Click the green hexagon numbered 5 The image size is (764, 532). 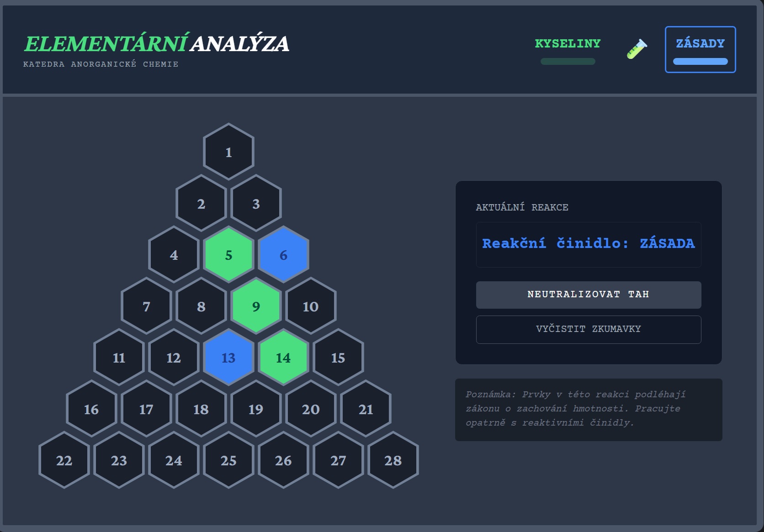(228, 255)
